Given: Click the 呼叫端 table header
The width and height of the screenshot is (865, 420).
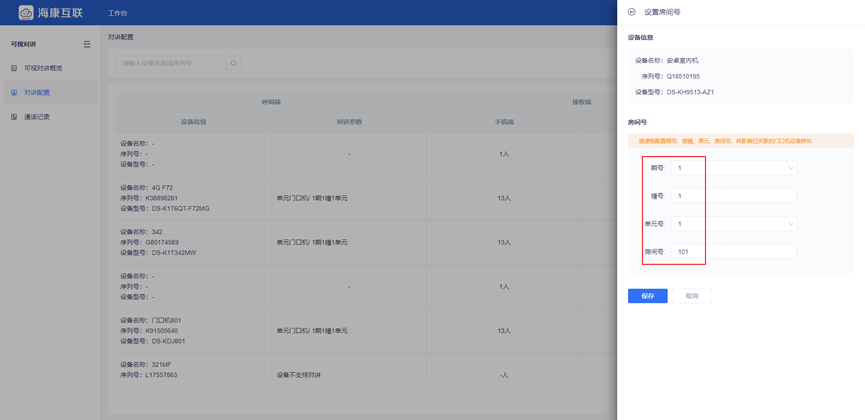Looking at the screenshot, I should [272, 102].
